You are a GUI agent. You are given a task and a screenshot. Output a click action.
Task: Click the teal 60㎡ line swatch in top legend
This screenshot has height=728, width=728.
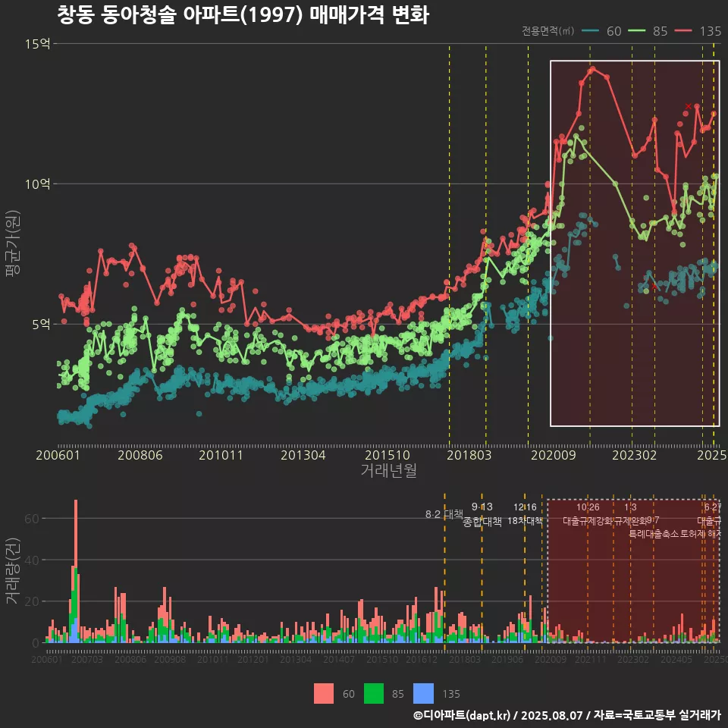590,31
